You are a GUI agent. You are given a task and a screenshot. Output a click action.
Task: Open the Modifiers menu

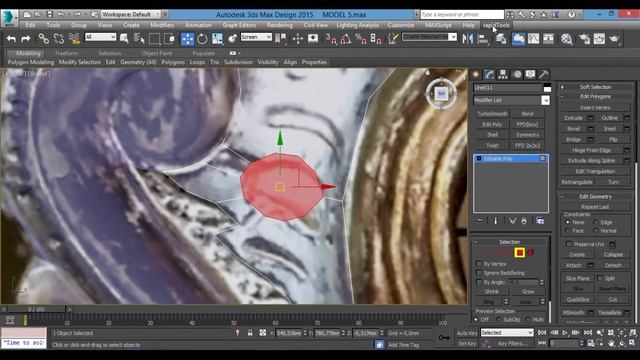162,25
